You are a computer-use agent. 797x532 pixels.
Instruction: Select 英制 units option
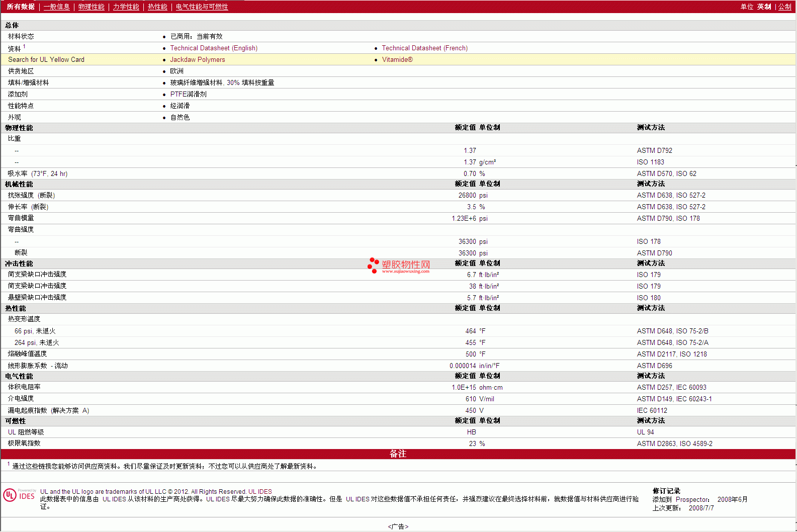(764, 7)
